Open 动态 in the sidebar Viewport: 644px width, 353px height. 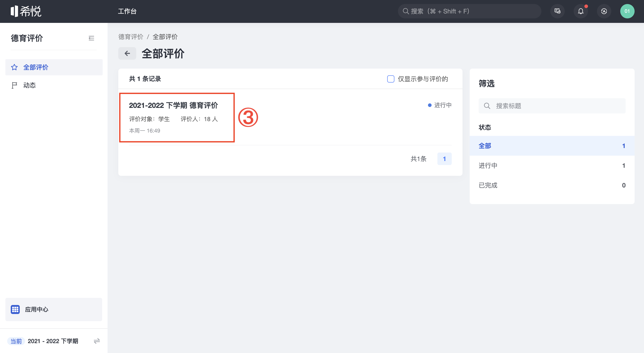click(54, 85)
